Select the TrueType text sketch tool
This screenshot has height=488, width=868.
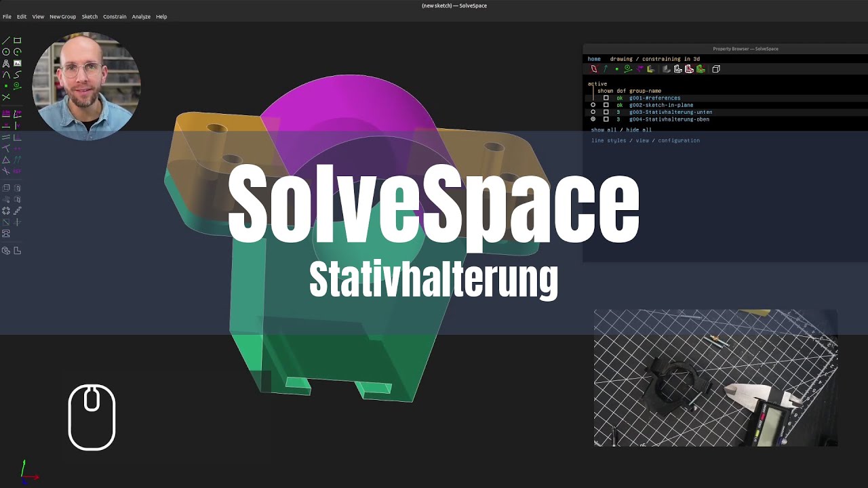coord(6,63)
